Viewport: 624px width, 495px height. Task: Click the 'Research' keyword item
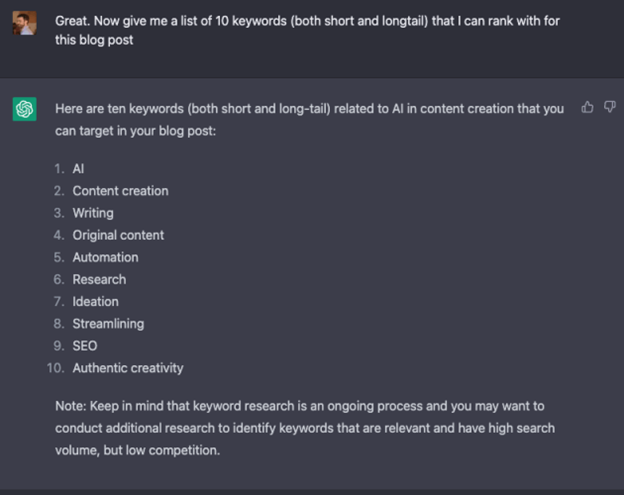click(x=99, y=279)
